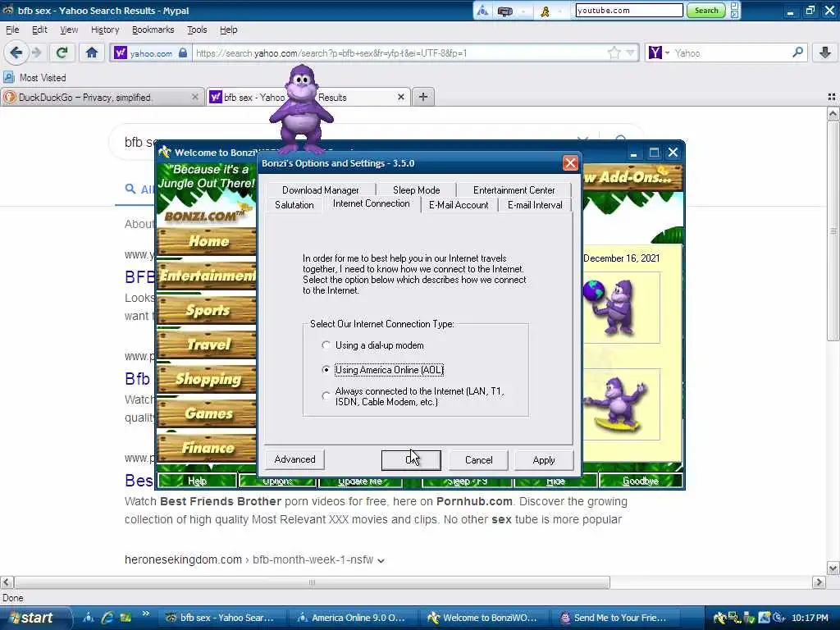Click the AOL running man icon
Image resolution: width=840 pixels, height=630 pixels.
coord(546,11)
